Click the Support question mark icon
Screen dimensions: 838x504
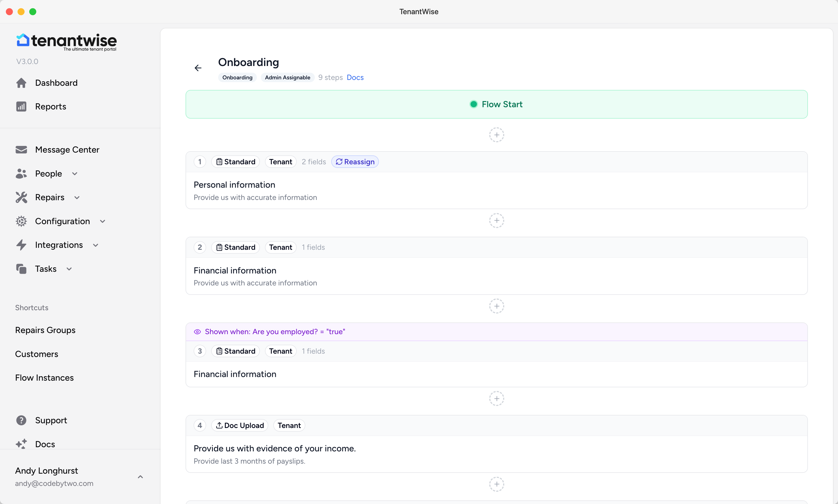21,420
